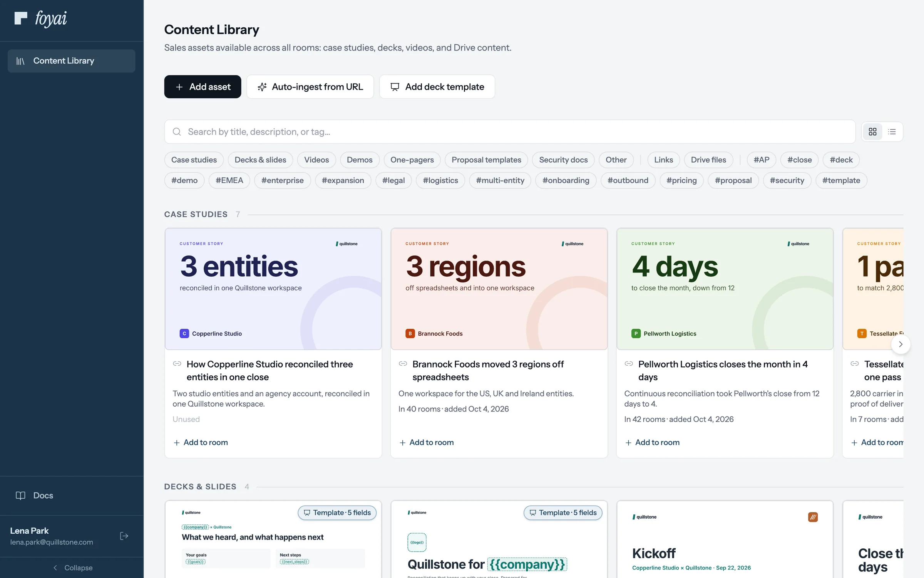Click Auto-ingest from URL

pyautogui.click(x=310, y=87)
